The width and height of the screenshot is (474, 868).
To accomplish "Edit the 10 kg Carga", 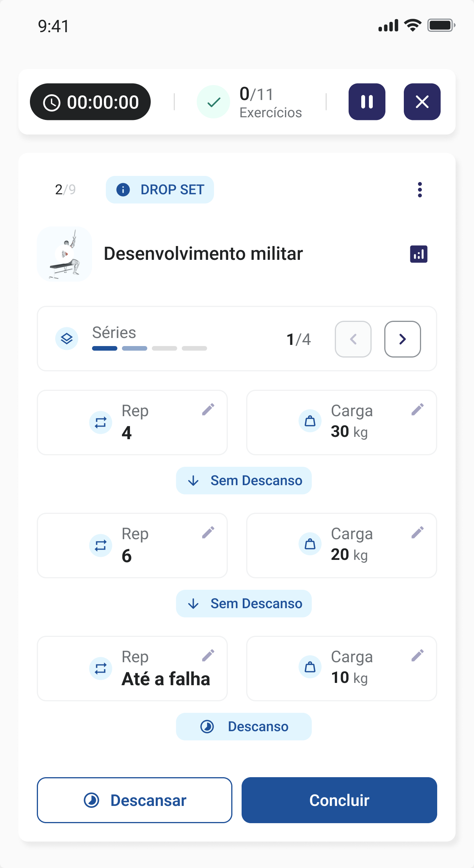I will (x=418, y=655).
